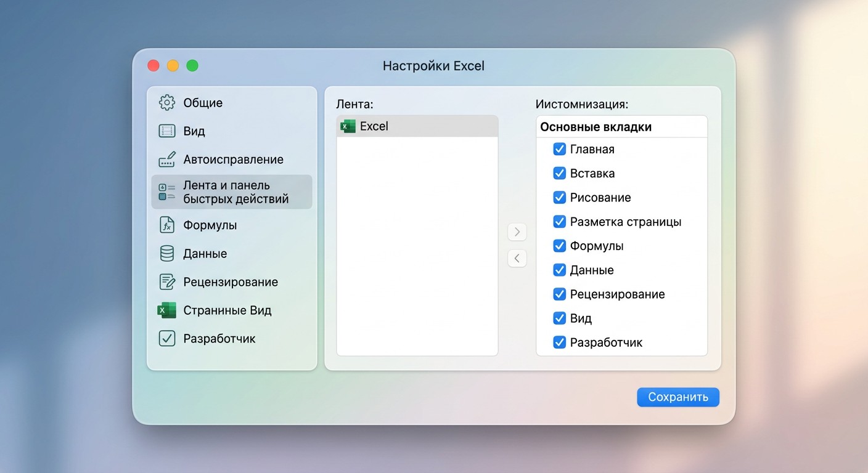Click the Лента: label
Image resolution: width=868 pixels, height=473 pixels.
355,104
